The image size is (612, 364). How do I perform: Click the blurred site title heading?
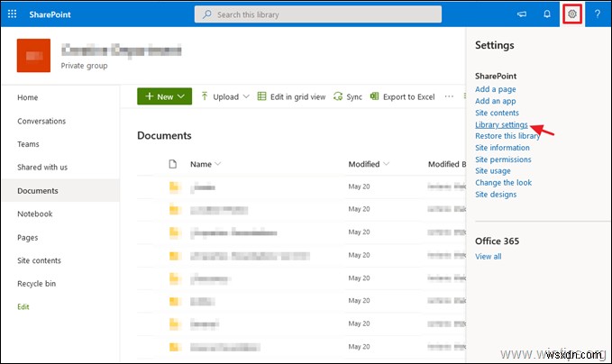click(x=122, y=50)
